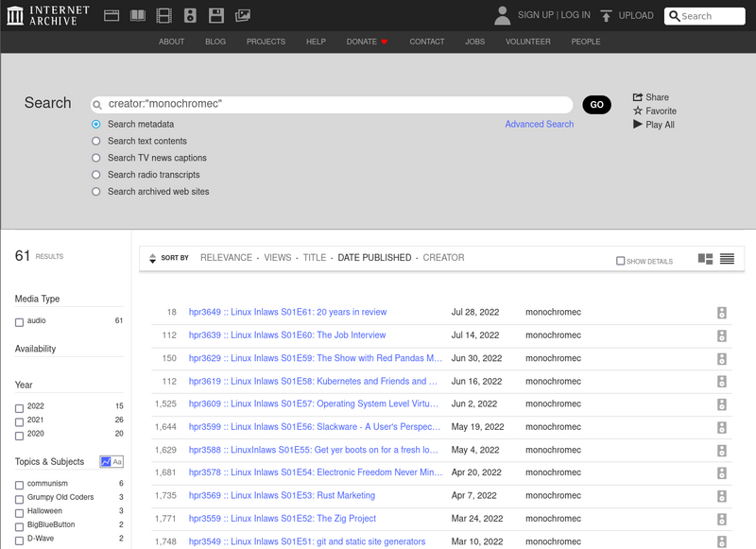This screenshot has width=756, height=549.
Task: Toggle the sort direction arrows
Action: (152, 258)
